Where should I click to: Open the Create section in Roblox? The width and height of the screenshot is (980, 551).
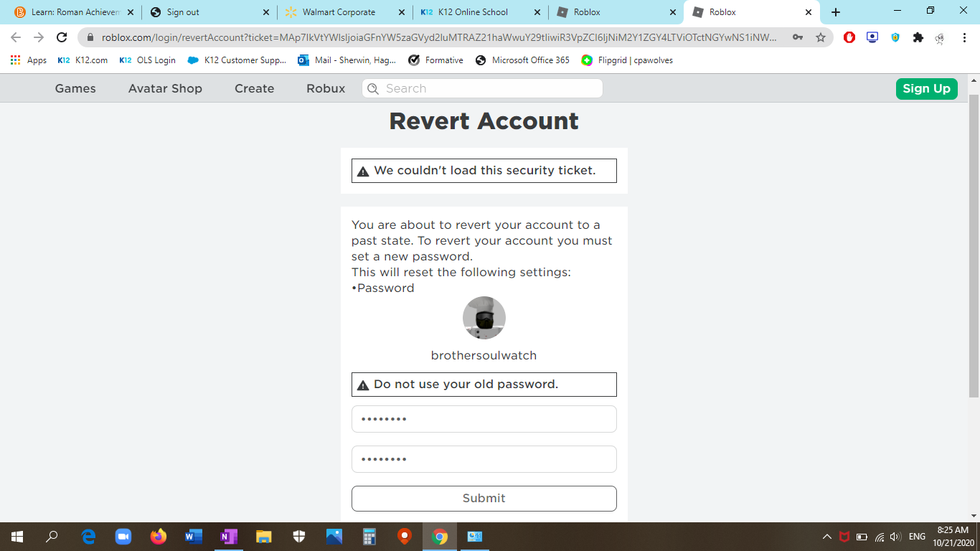tap(255, 88)
